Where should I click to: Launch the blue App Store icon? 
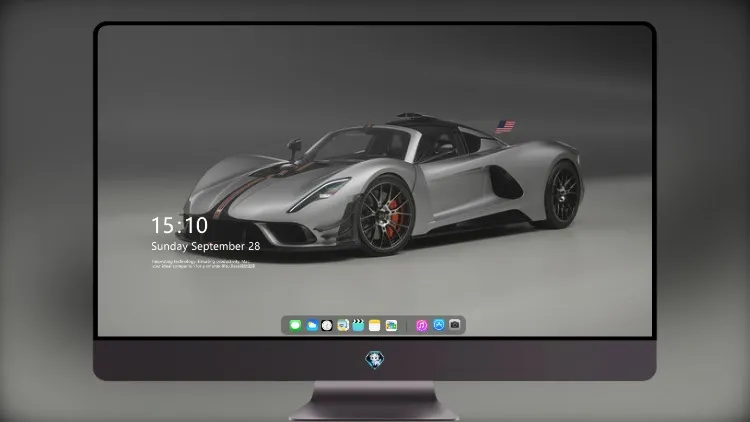point(439,325)
